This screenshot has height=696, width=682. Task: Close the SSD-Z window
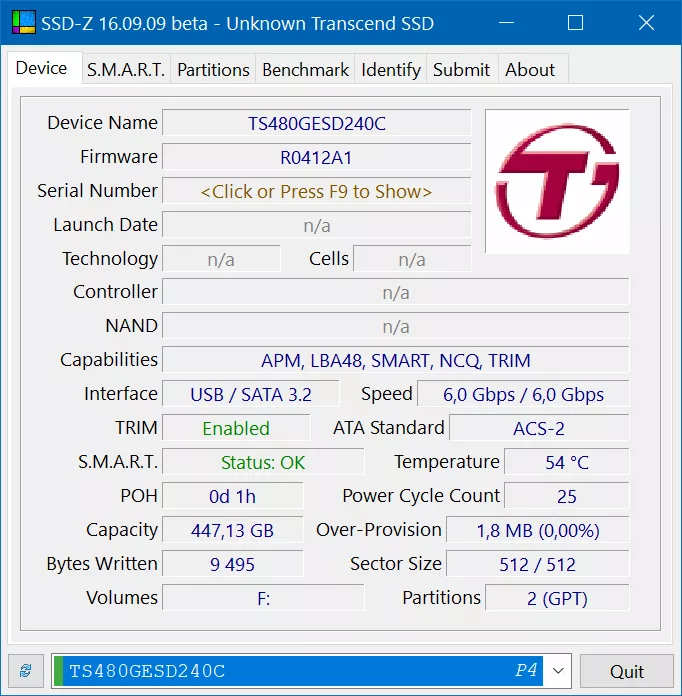(x=646, y=23)
